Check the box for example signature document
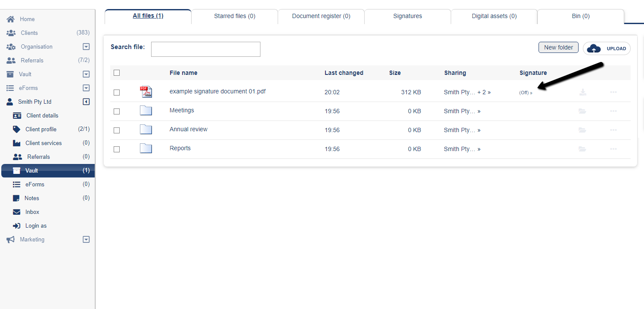 pos(117,92)
